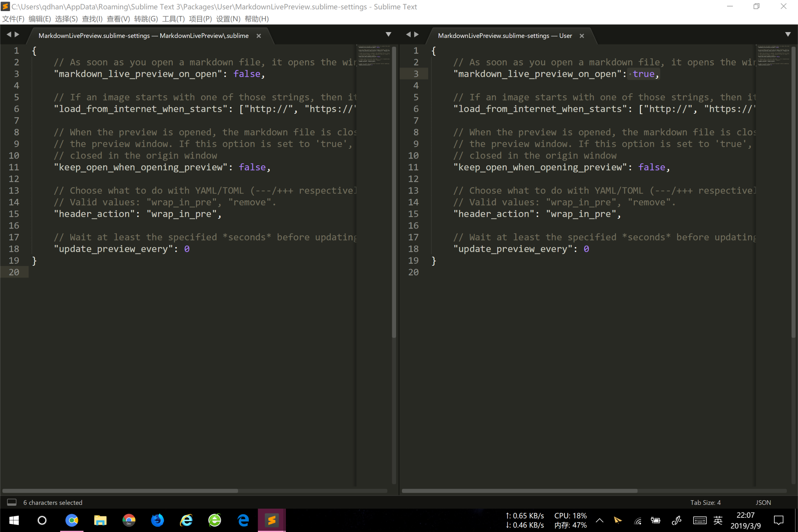The width and height of the screenshot is (798, 532).
Task: Click "wrap_in_pre" value on line 15, right pane
Action: [581, 214]
